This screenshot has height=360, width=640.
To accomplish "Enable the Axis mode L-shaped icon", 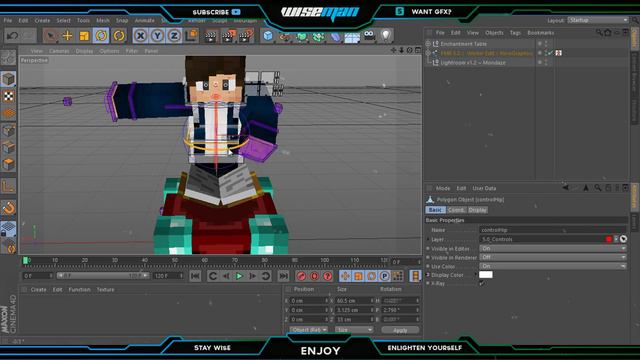I will (x=8, y=187).
